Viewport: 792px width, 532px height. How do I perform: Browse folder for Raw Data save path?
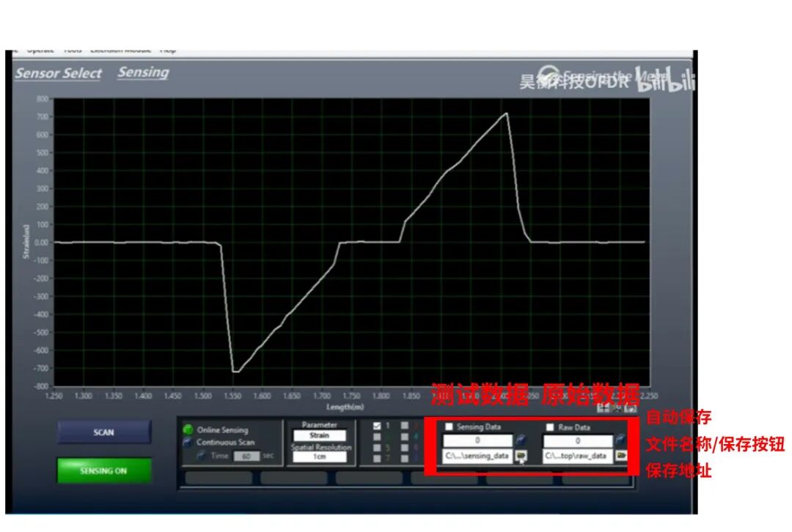pyautogui.click(x=621, y=456)
